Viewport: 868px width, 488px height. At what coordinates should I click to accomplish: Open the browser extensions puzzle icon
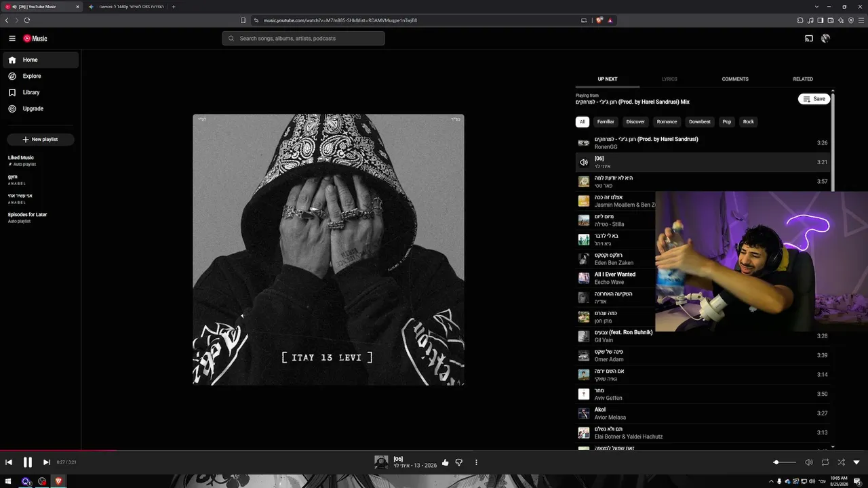pyautogui.click(x=800, y=20)
